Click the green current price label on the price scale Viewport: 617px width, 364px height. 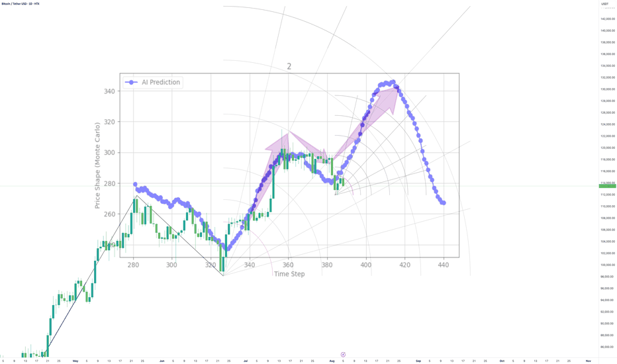coord(608,186)
